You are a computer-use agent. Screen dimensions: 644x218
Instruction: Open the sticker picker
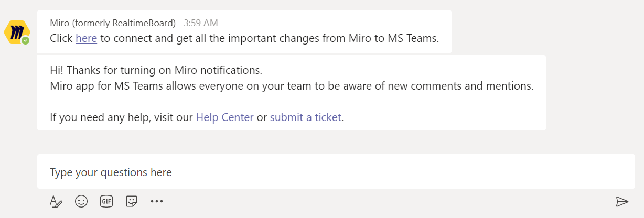tap(132, 201)
